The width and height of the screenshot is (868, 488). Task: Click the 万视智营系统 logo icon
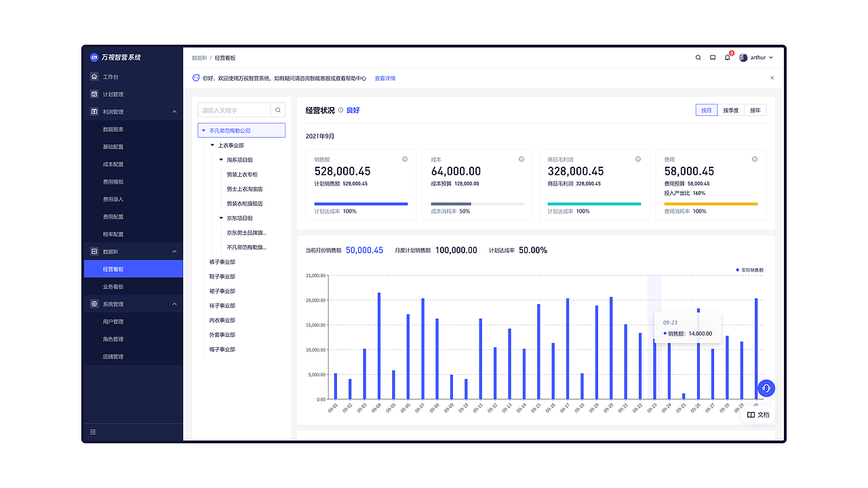click(x=94, y=58)
